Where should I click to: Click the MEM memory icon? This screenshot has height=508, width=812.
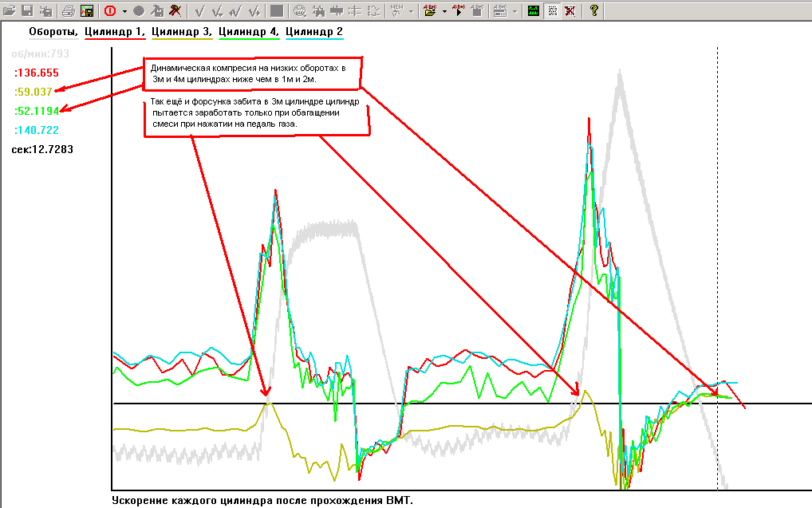pyautogui.click(x=396, y=10)
